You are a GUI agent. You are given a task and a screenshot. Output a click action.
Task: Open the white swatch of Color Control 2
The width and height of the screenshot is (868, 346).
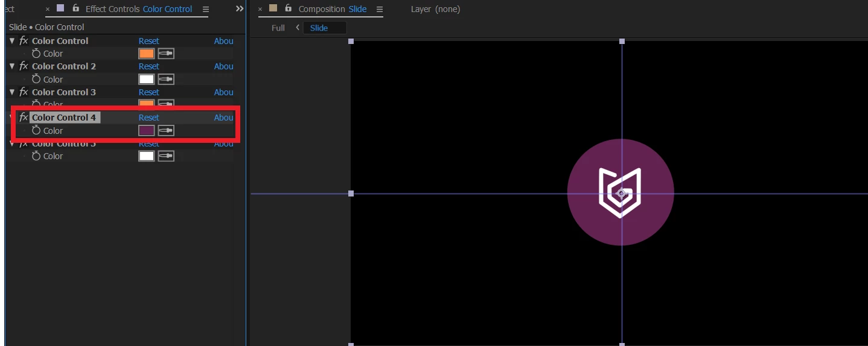(147, 79)
